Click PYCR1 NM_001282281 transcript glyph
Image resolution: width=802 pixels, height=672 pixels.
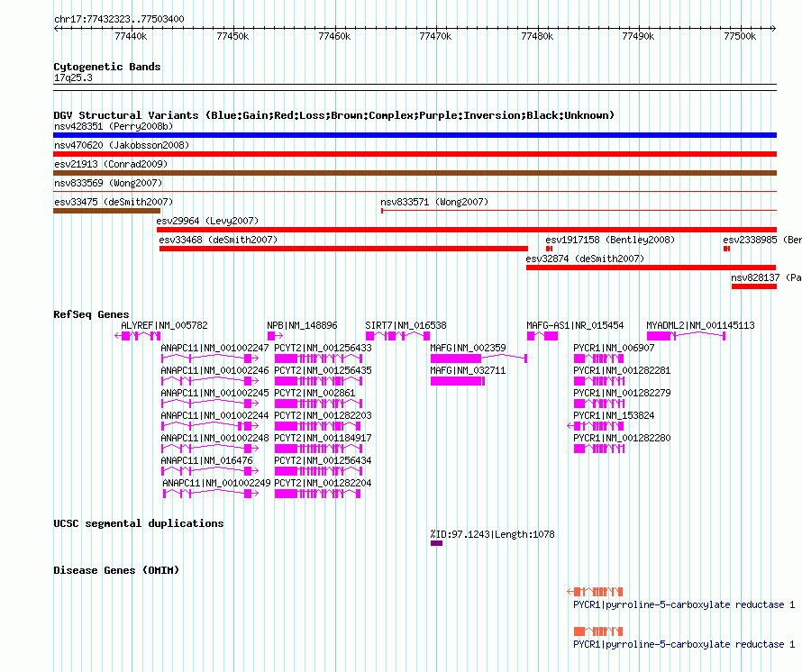coord(599,380)
